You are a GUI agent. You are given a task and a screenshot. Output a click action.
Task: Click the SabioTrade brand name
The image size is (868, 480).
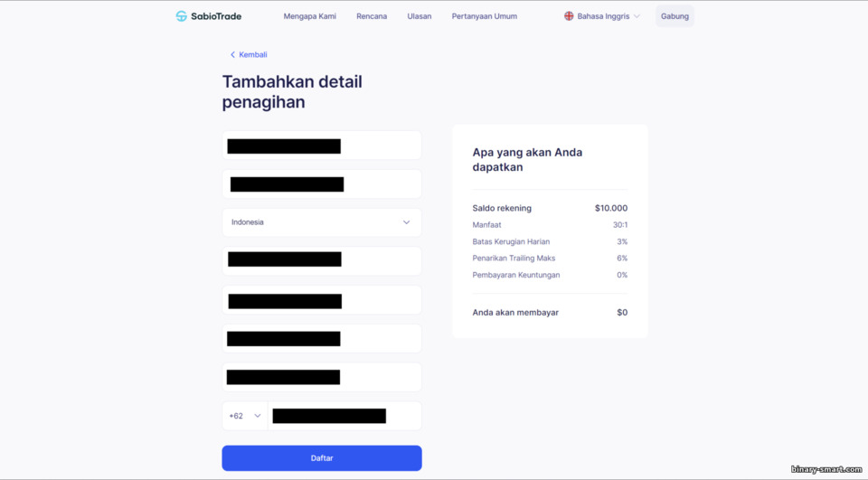216,16
